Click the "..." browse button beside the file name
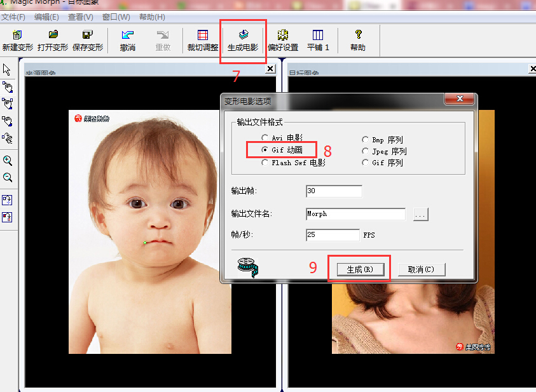The image size is (536, 392). coord(420,215)
